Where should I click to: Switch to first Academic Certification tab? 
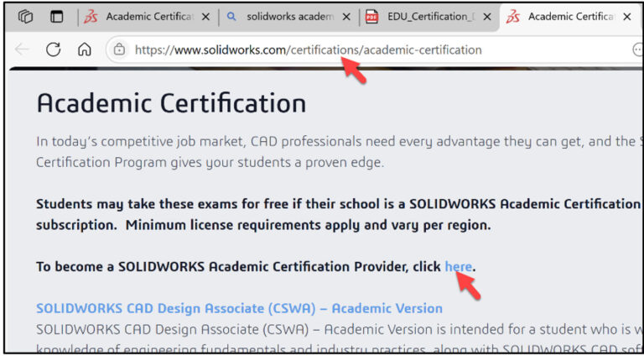147,17
